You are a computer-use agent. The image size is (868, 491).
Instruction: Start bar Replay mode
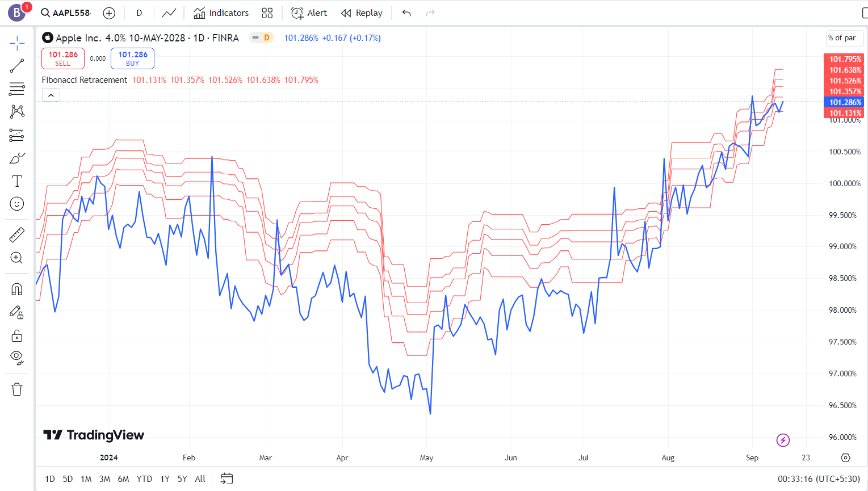click(362, 13)
